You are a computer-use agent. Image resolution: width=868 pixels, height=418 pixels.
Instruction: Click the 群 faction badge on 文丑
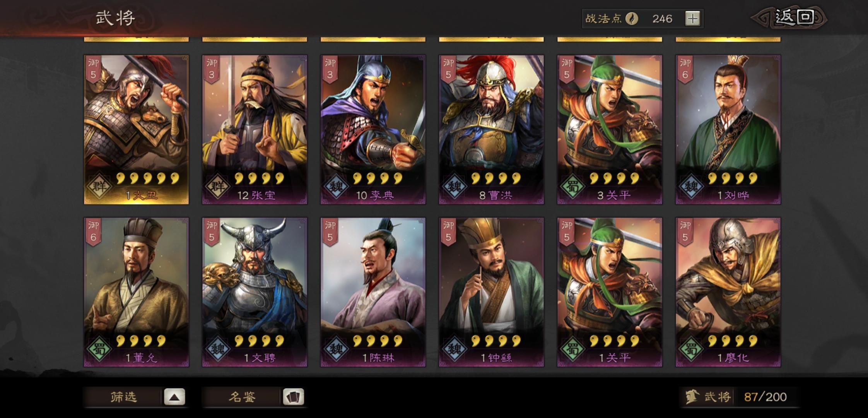tap(99, 187)
